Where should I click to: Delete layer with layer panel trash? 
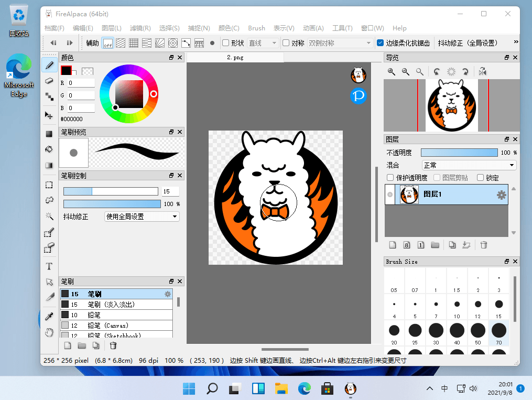[484, 245]
